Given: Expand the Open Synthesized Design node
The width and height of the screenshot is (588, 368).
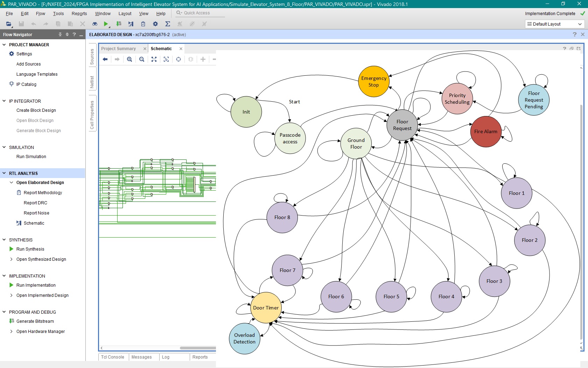Looking at the screenshot, I should 12,259.
